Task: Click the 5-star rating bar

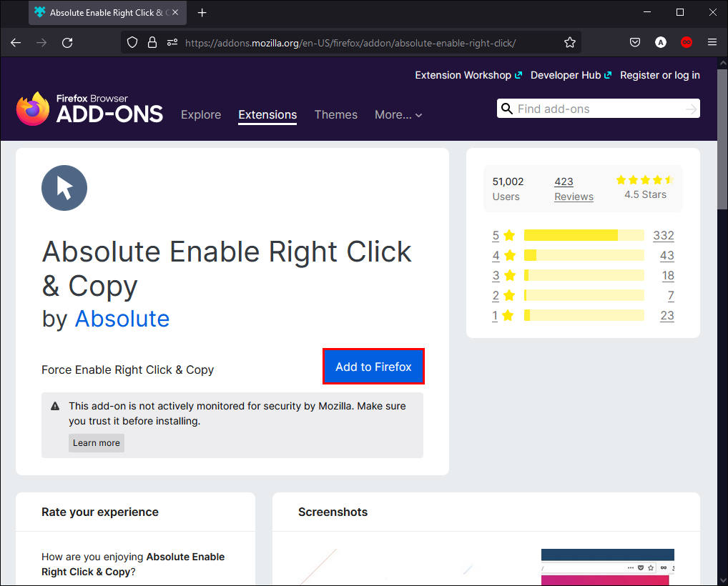Action: point(584,235)
